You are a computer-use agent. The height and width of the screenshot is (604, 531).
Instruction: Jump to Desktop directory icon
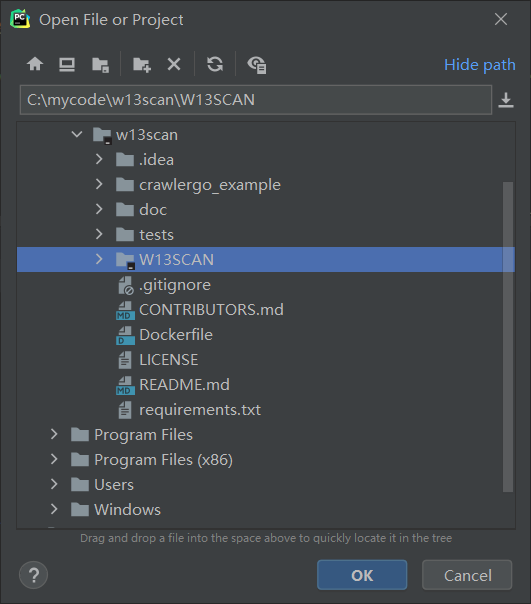coord(67,64)
